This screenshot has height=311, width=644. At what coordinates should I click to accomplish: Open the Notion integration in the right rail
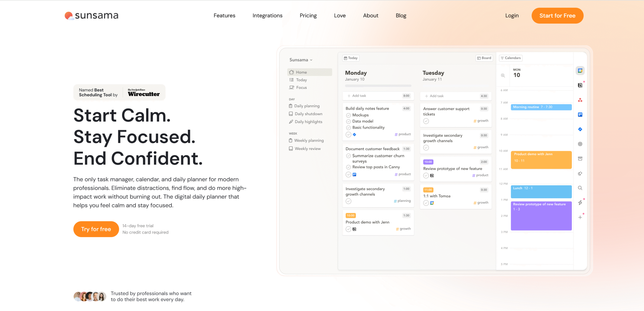click(580, 85)
